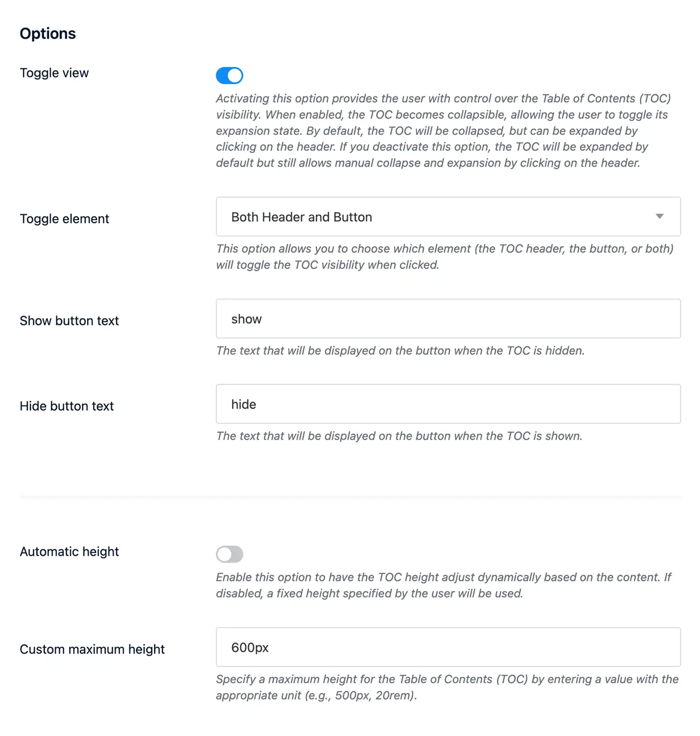The width and height of the screenshot is (700, 736).
Task: Select the text 'show' in its field
Action: 246,319
